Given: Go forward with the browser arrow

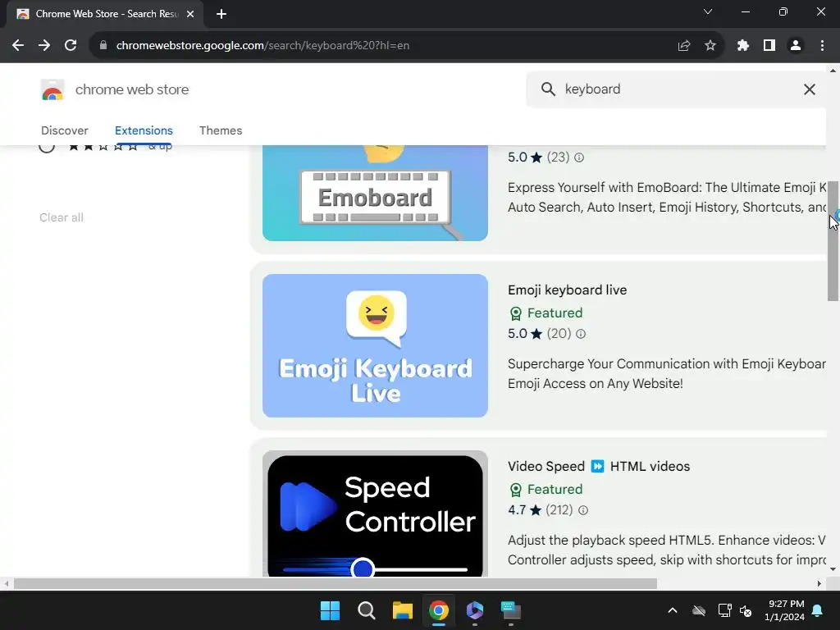Looking at the screenshot, I should [x=44, y=46].
